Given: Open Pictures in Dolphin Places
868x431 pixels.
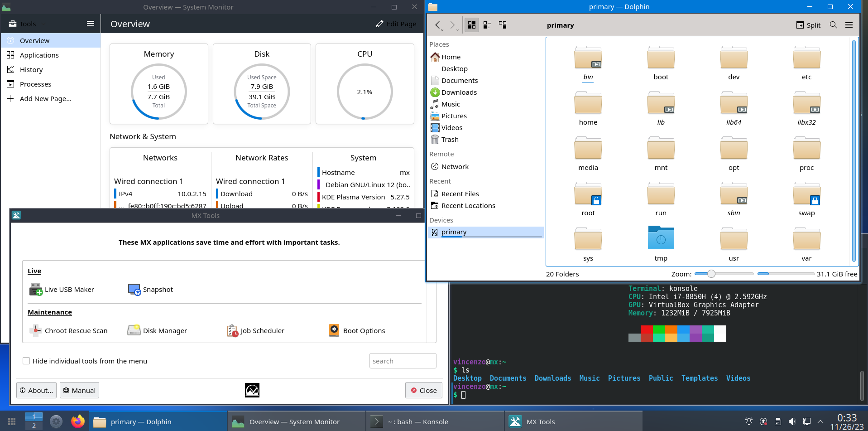Looking at the screenshot, I should point(486,116).
